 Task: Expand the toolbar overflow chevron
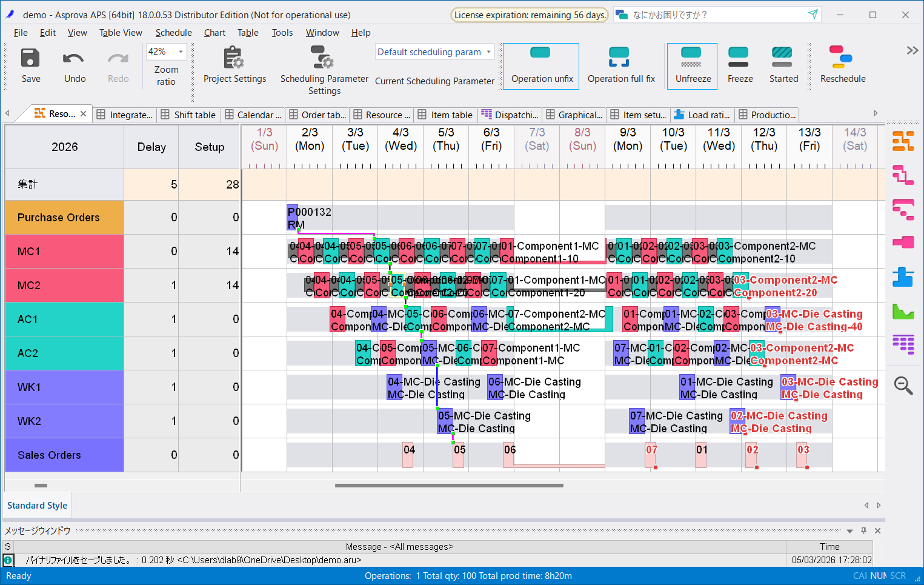pyautogui.click(x=912, y=50)
